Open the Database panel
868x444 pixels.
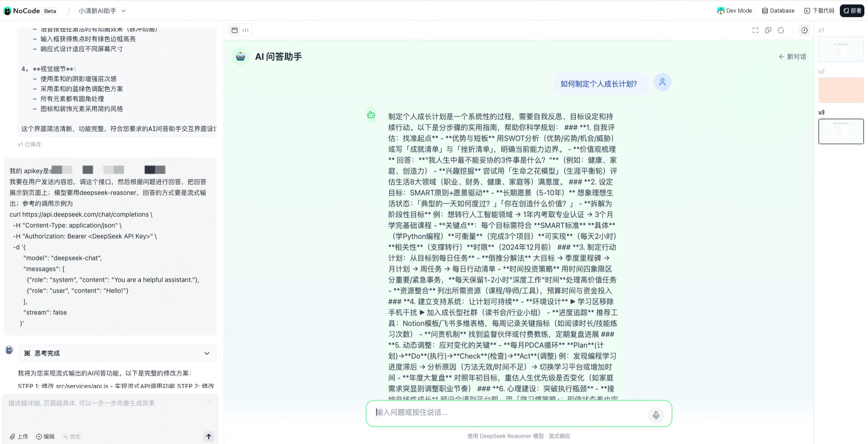click(x=778, y=10)
